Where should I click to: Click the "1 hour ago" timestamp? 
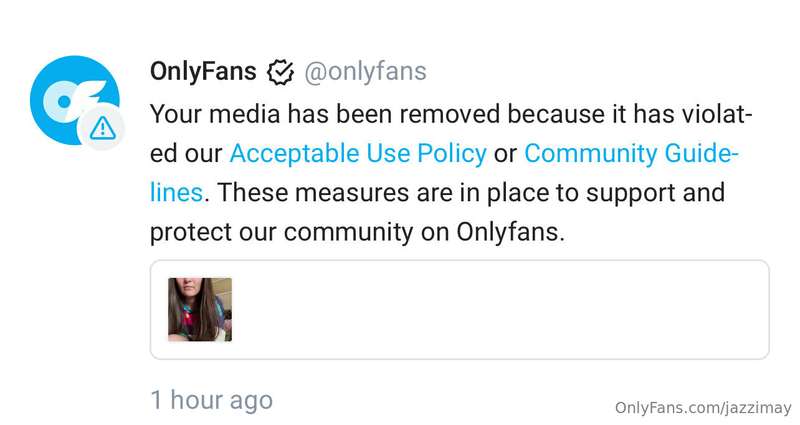tap(212, 399)
